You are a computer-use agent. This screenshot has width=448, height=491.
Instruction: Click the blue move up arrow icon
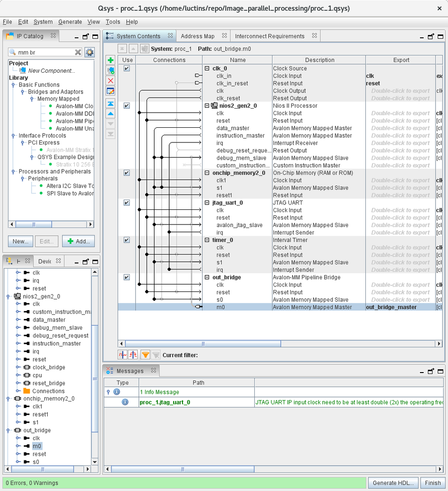pos(111,114)
